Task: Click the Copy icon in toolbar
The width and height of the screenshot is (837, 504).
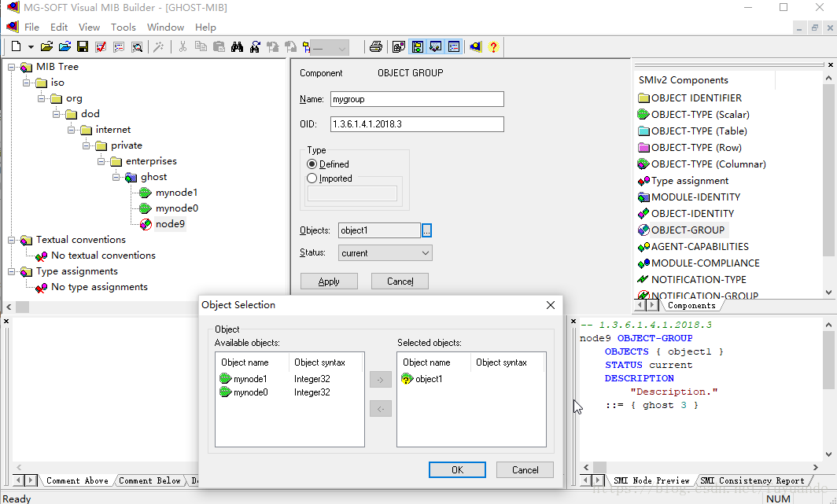Action: click(201, 47)
